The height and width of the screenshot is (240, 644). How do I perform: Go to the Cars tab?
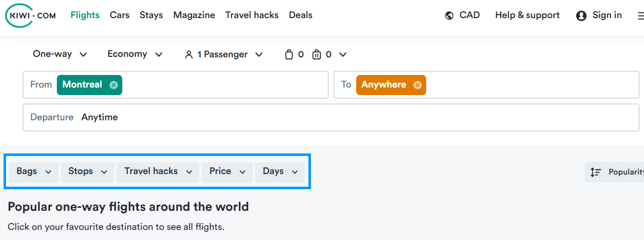[x=120, y=15]
